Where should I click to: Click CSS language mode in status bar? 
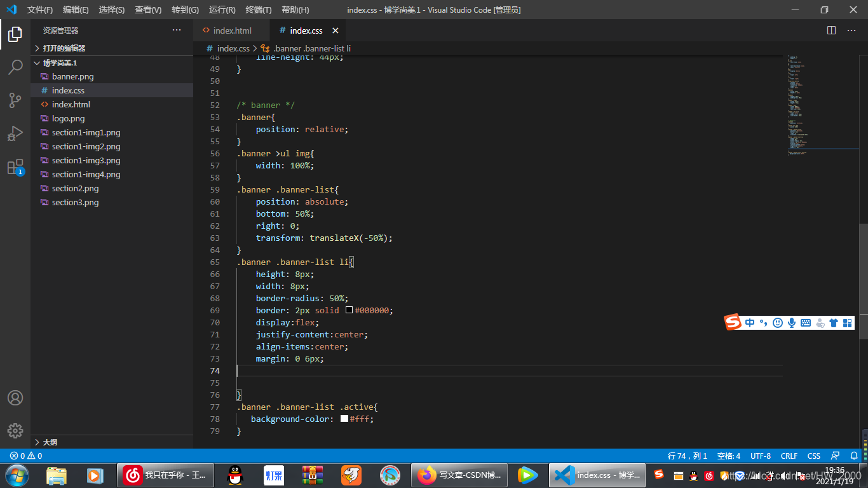click(x=814, y=456)
